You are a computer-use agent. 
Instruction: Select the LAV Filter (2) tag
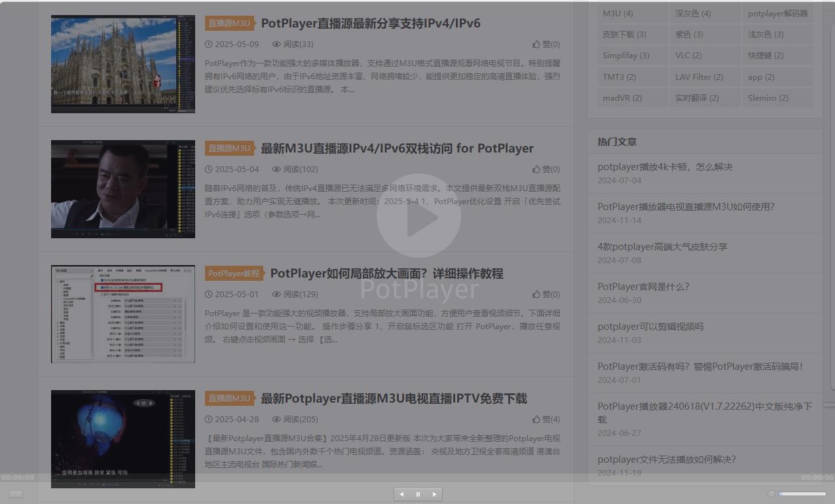[705, 77]
